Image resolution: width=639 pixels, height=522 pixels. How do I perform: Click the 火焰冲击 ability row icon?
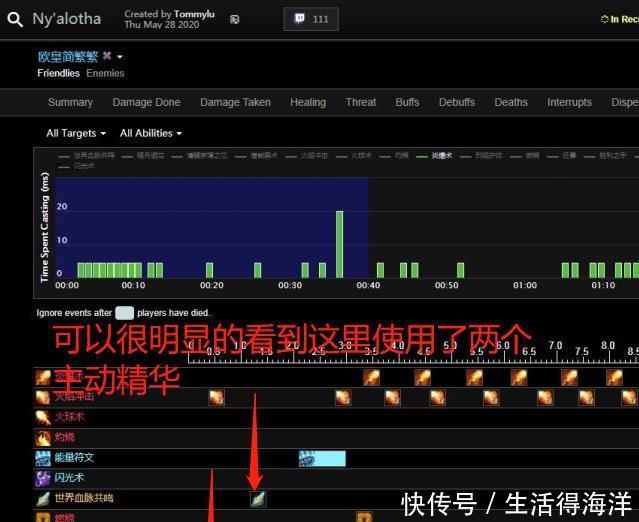[x=43, y=397]
